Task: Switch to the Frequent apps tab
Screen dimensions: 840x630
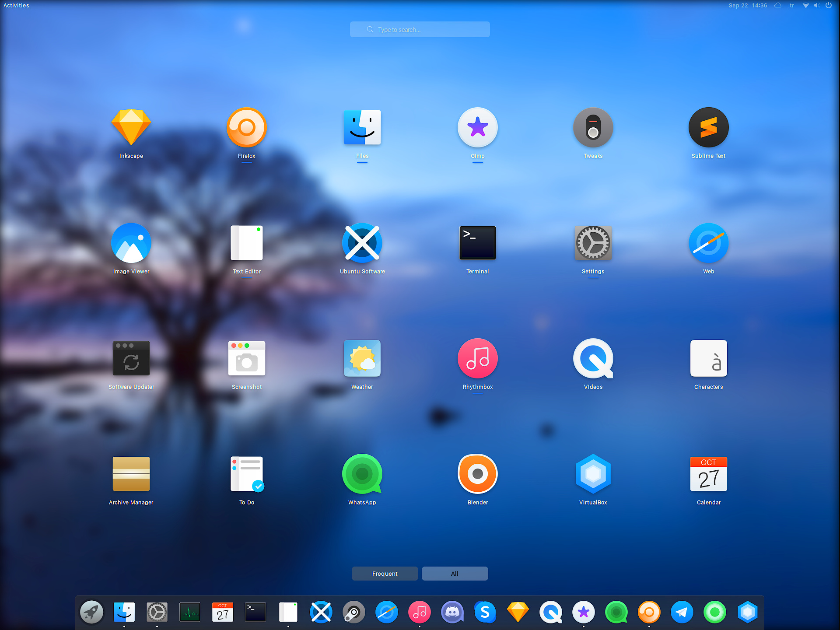Action: [x=385, y=574]
